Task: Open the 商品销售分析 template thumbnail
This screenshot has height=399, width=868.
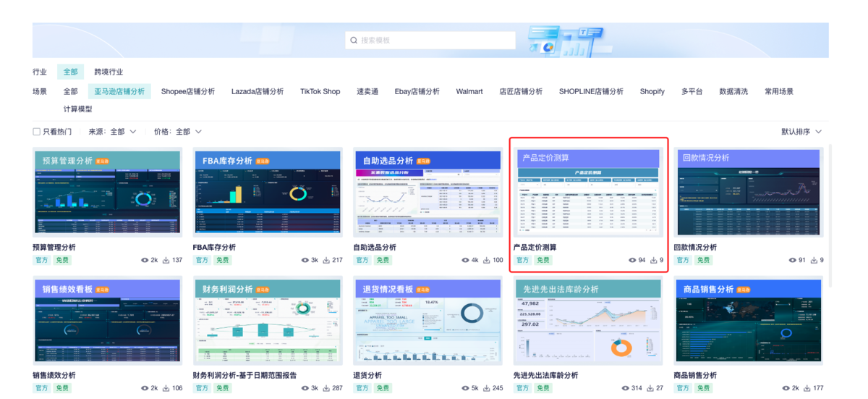Action: coord(747,322)
